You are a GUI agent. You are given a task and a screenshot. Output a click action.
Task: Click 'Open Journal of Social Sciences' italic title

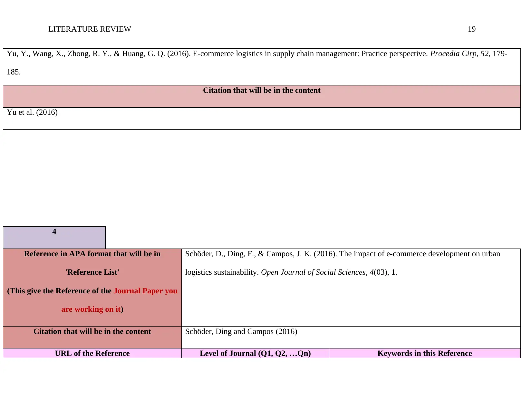tap(313, 272)
